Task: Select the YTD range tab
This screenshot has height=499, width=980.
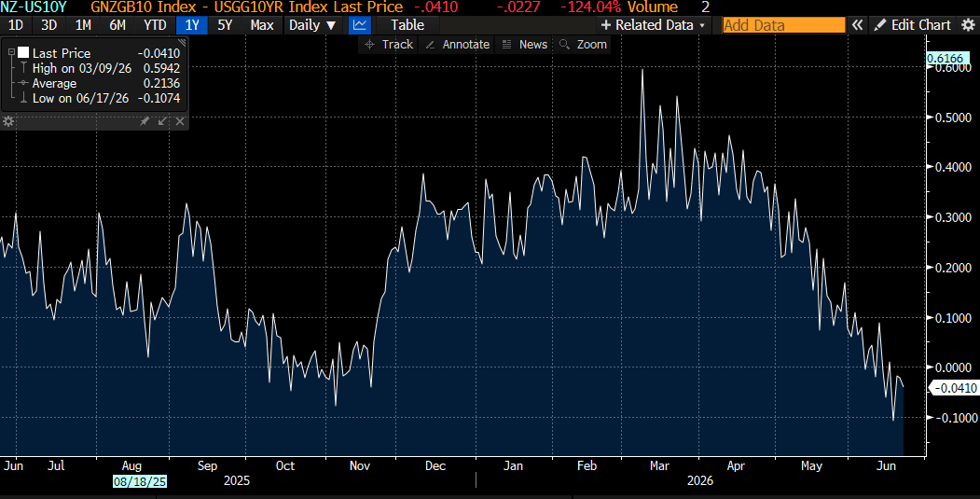Action: click(x=155, y=25)
